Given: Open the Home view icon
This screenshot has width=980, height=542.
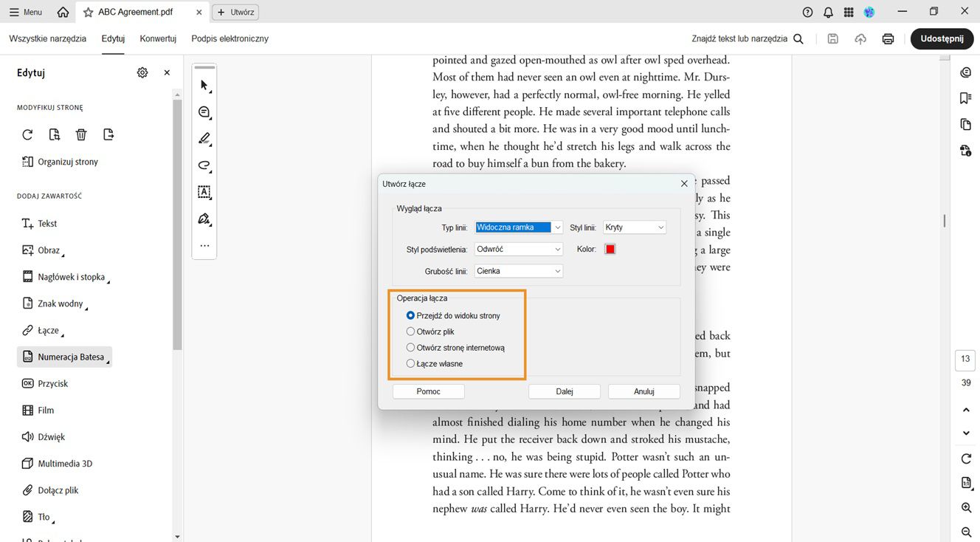Looking at the screenshot, I should [x=63, y=13].
